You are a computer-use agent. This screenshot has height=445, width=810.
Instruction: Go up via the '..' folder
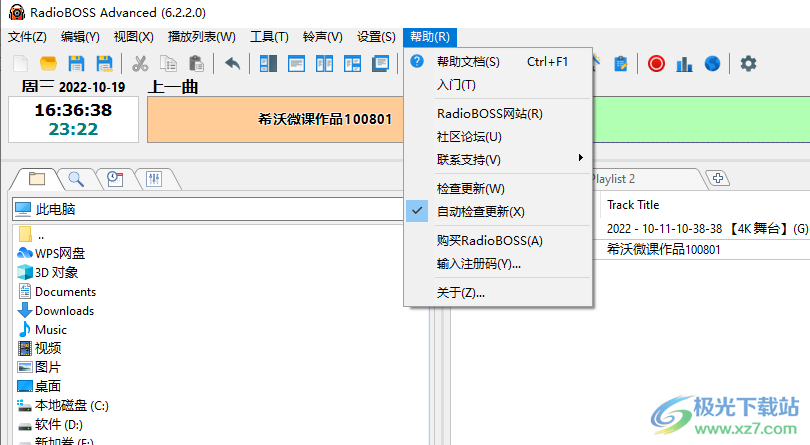point(31,235)
